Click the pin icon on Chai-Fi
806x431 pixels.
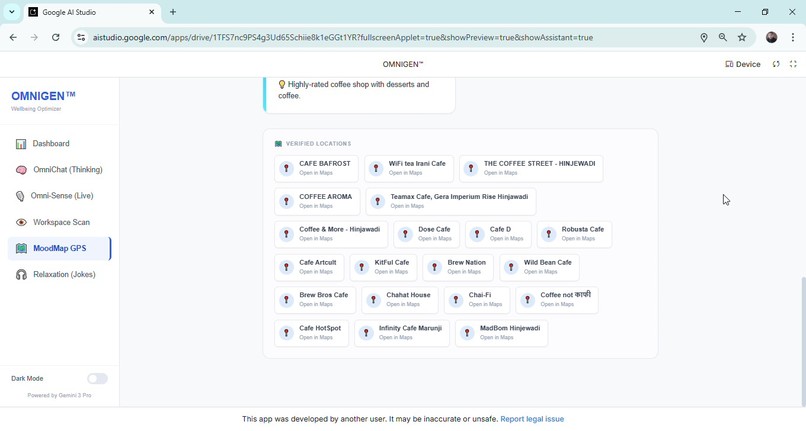click(455, 300)
